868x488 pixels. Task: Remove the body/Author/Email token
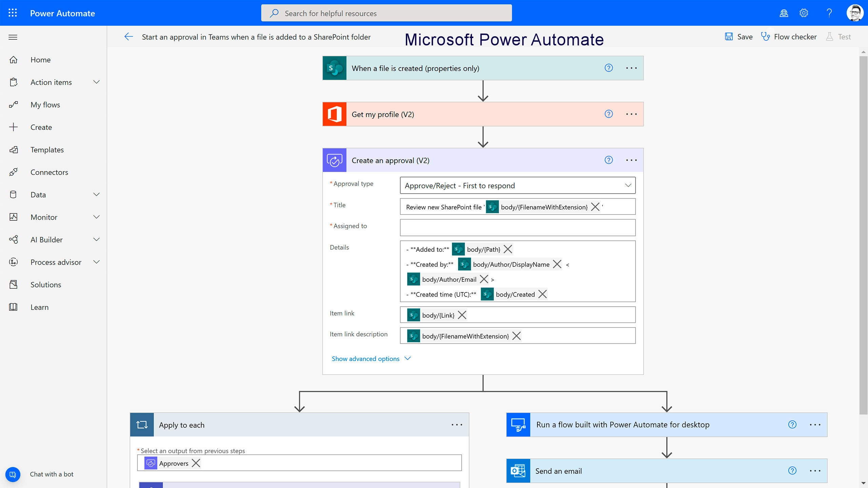(x=484, y=279)
